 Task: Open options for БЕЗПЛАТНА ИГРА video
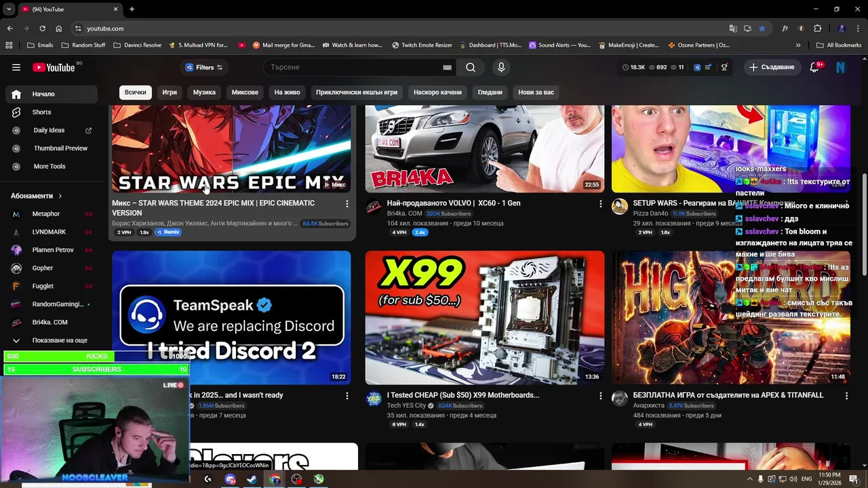point(846,395)
